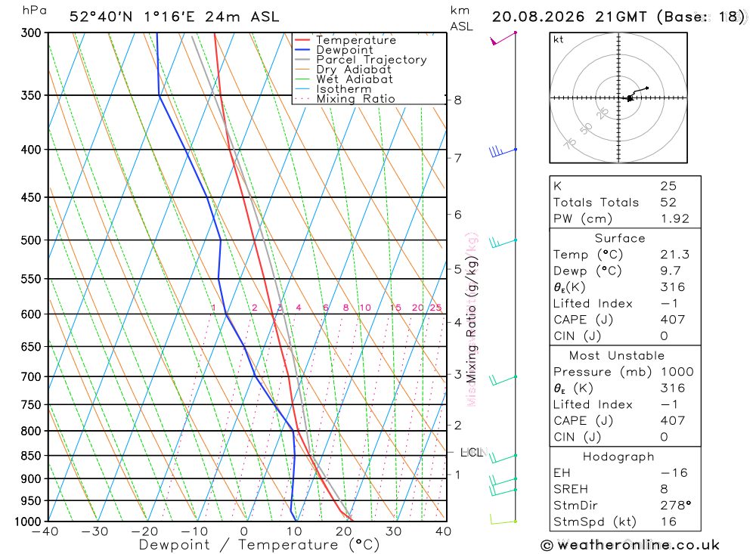Image resolution: width=756 pixels, height=554 pixels.
Task: Click the date 20.08.2026 21GMT header
Action: click(569, 17)
